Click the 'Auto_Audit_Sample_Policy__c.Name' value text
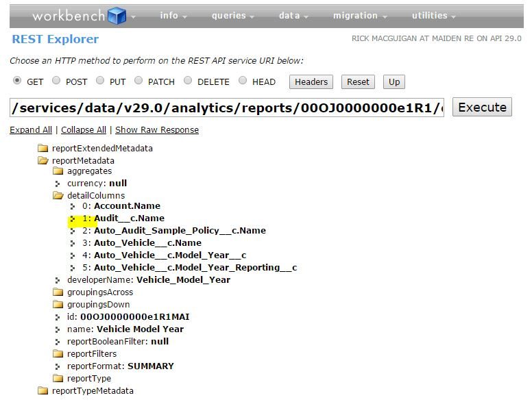The width and height of the screenshot is (532, 402). coord(180,231)
